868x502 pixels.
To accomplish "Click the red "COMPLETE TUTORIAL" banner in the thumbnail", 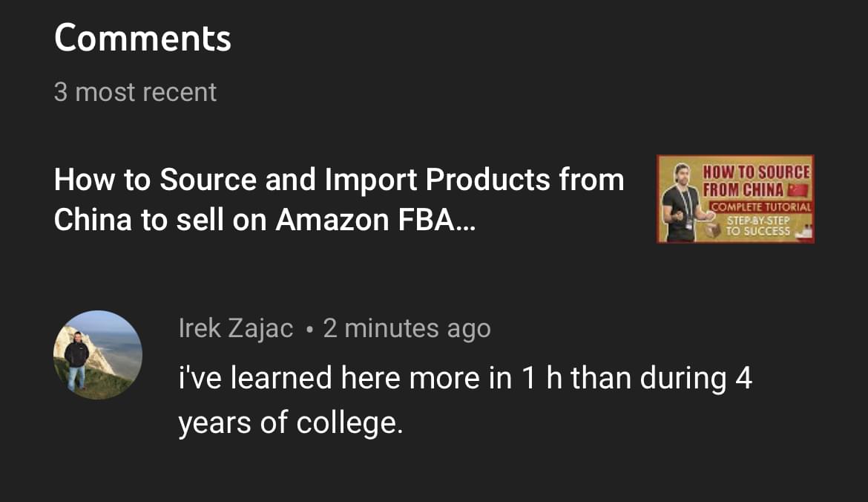I will (x=760, y=207).
